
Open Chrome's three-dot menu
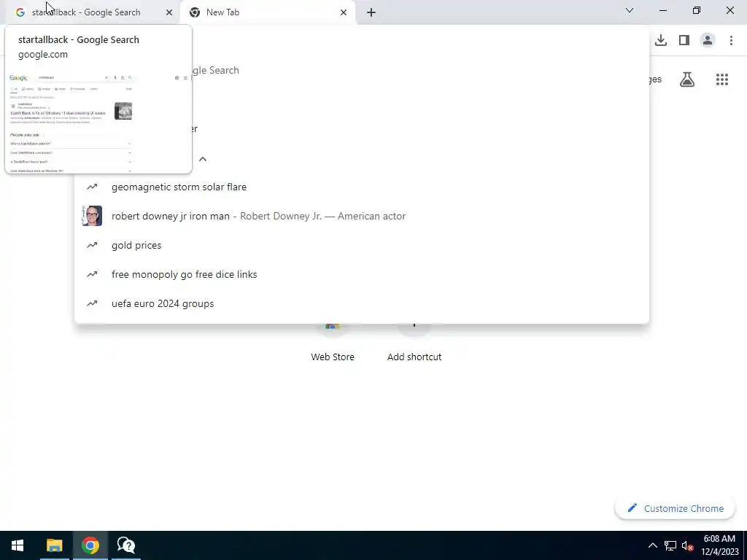[x=731, y=40]
